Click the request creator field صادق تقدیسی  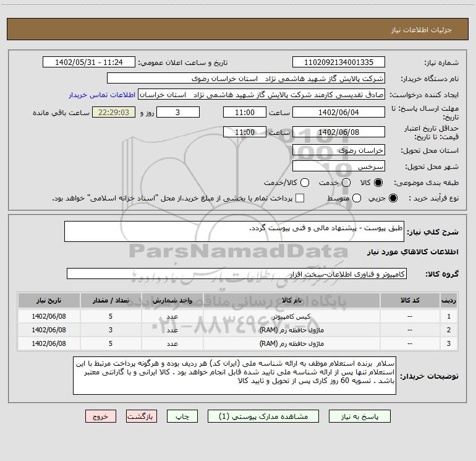click(x=261, y=95)
